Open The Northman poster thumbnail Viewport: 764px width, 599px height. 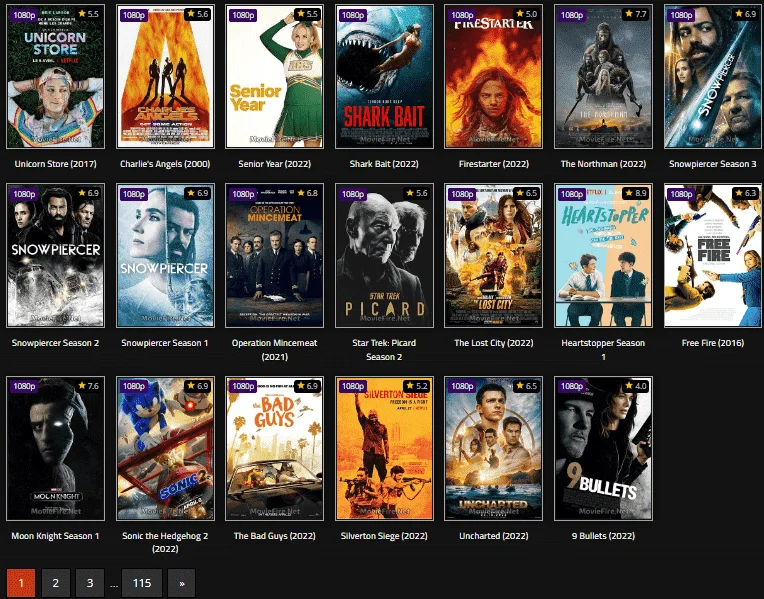coord(603,77)
